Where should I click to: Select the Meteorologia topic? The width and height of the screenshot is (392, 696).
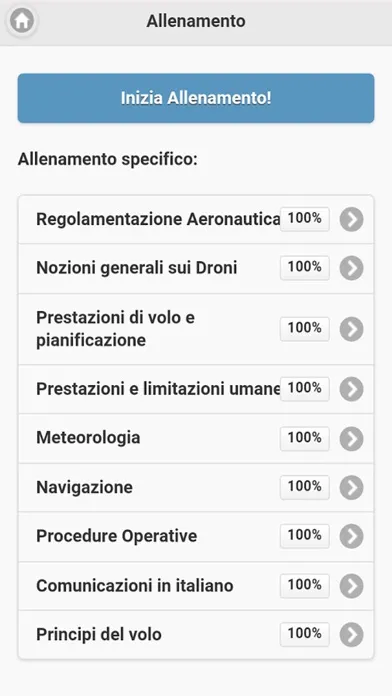[196, 439]
